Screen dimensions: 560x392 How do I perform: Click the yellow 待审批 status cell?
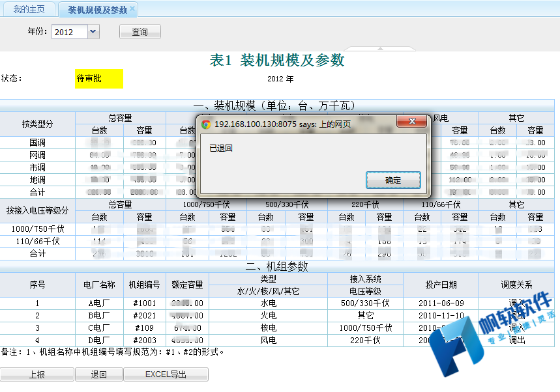(99, 79)
